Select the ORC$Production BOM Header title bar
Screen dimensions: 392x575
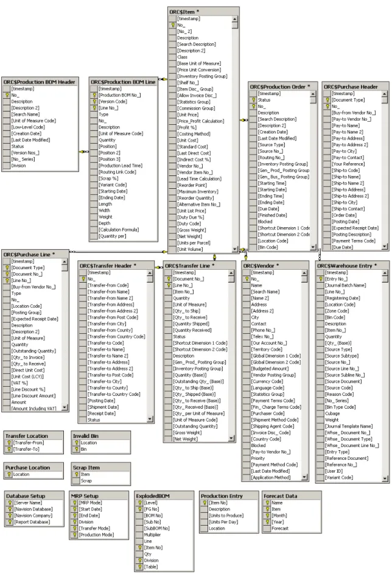[40, 82]
